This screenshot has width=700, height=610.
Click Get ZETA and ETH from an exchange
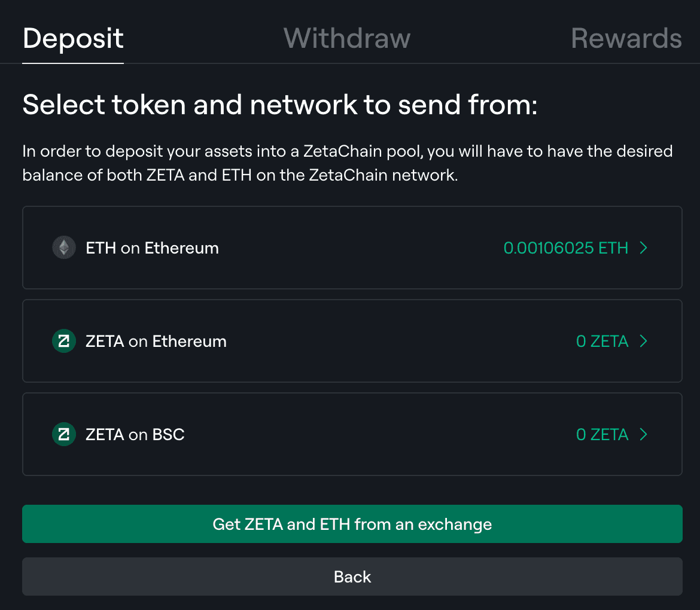coord(352,524)
